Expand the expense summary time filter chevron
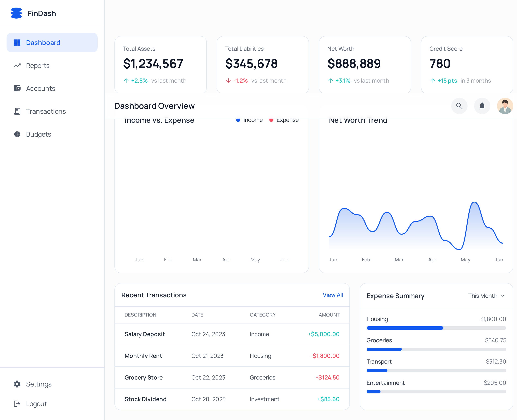517x420 pixels. tap(502, 296)
